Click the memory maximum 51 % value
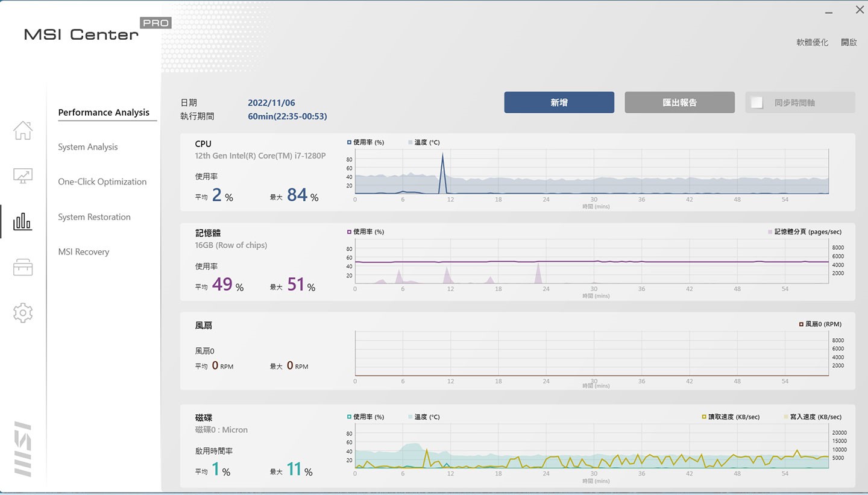 (x=301, y=284)
